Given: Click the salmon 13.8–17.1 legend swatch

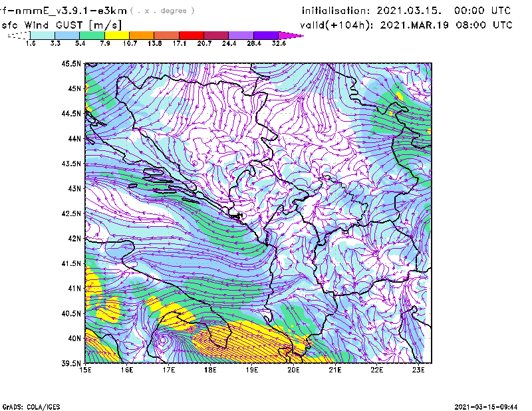Looking at the screenshot, I should tap(167, 35).
